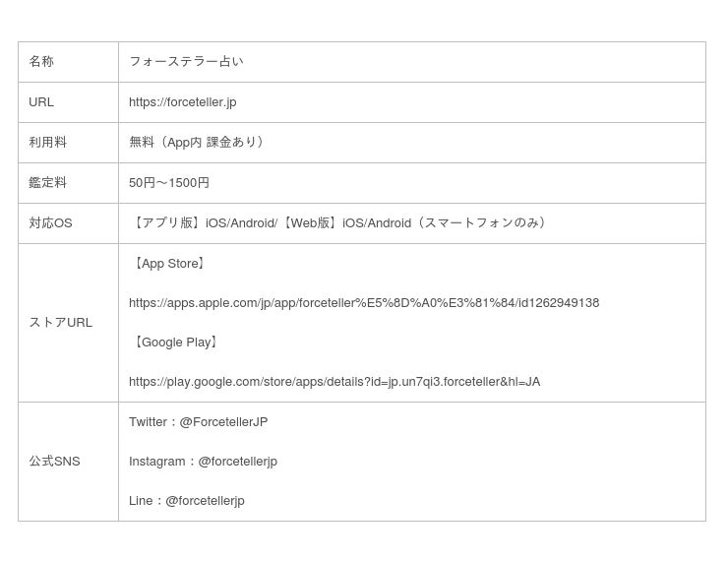Click the URL row label
The width and height of the screenshot is (728, 561).
[x=41, y=102]
